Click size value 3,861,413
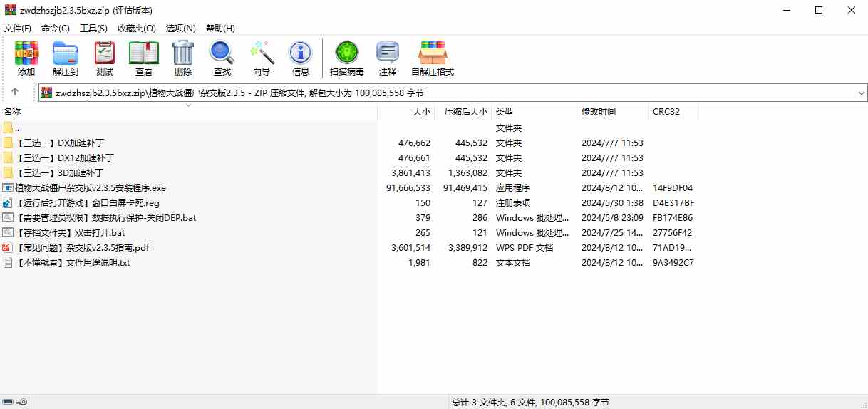Screen dimensions: 868x409 411,173
